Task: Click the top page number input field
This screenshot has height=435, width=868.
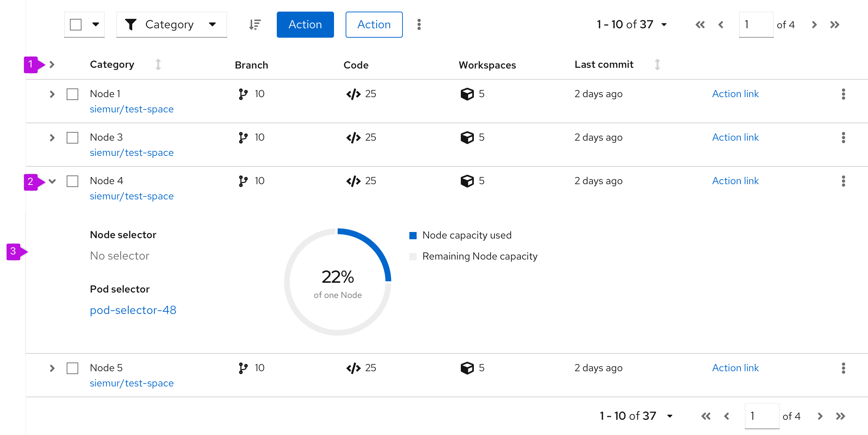Action: (x=756, y=25)
